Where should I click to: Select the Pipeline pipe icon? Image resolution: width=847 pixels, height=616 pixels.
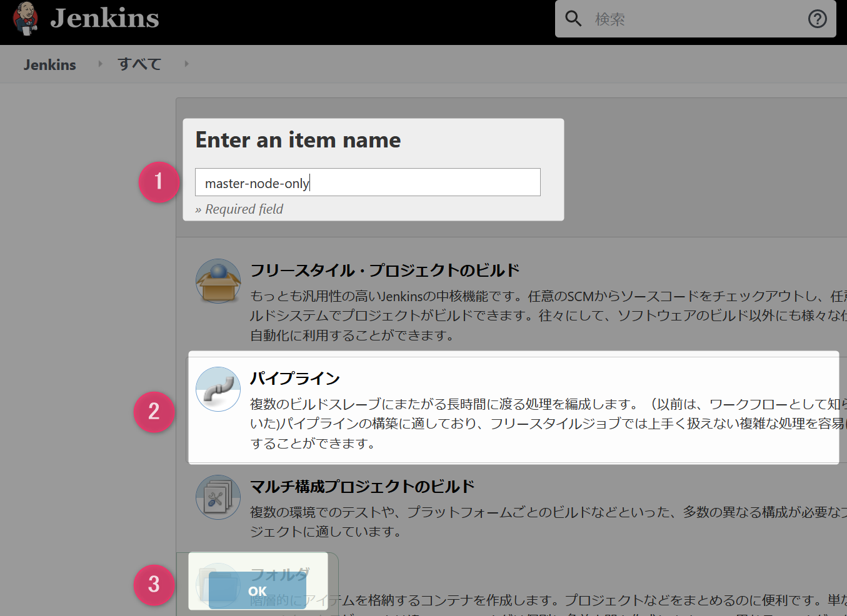(x=218, y=389)
